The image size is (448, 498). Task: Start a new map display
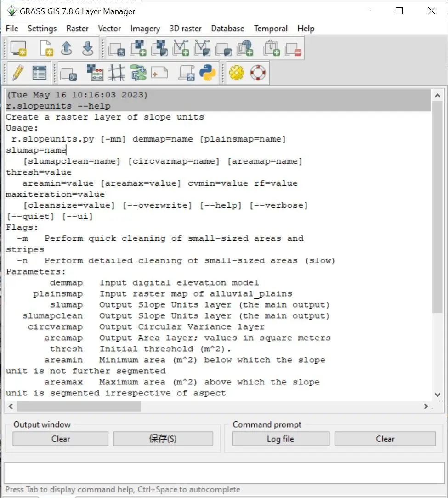pyautogui.click(x=18, y=48)
